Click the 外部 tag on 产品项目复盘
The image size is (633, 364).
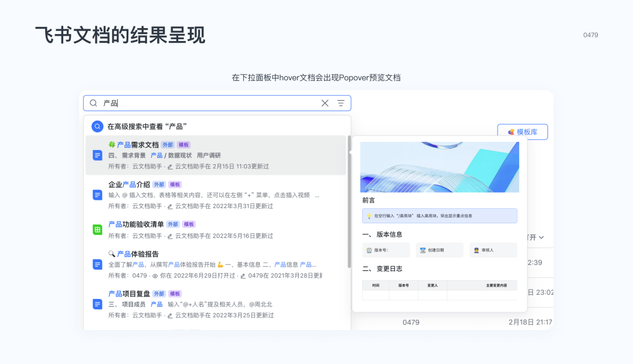click(159, 294)
